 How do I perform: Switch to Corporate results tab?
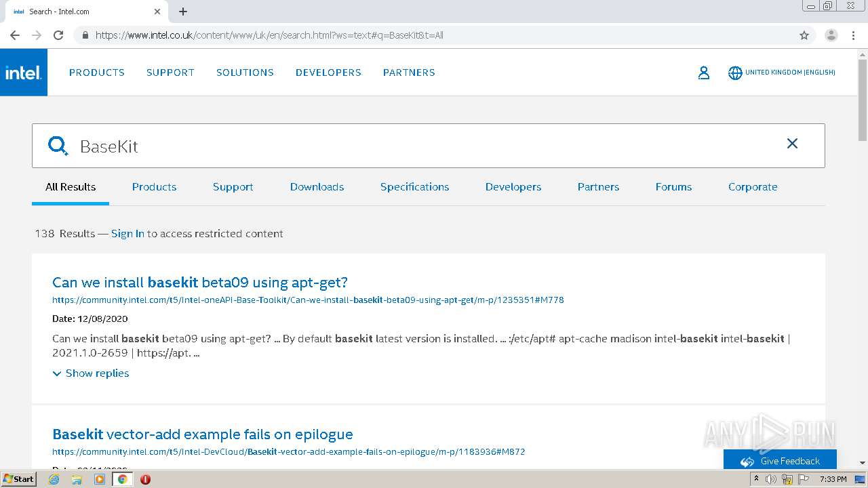pyautogui.click(x=753, y=187)
